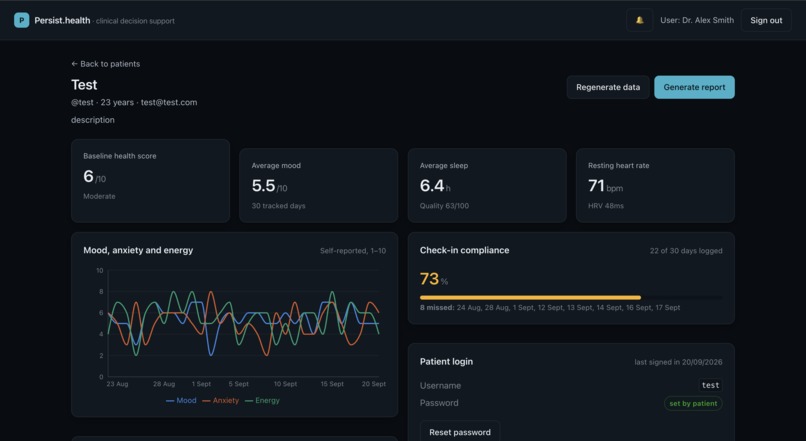This screenshot has width=806, height=441.
Task: Click the 'Mood, anxiety and energy' title
Action: pos(138,250)
